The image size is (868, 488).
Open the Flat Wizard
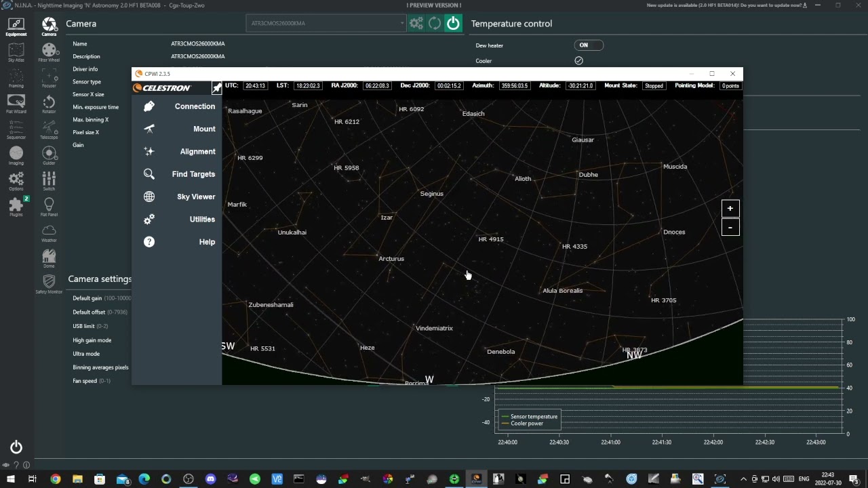coord(16,104)
